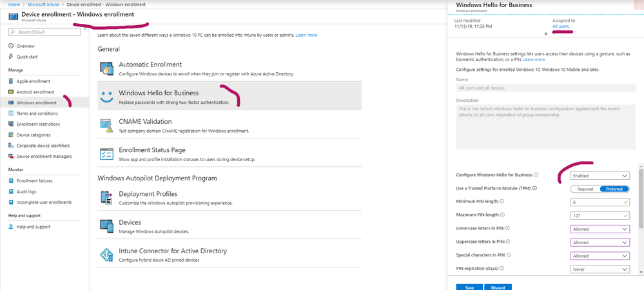Open Configure Windows Hello for Business dropdown
Image resolution: width=644 pixels, height=290 pixels.
point(600,175)
